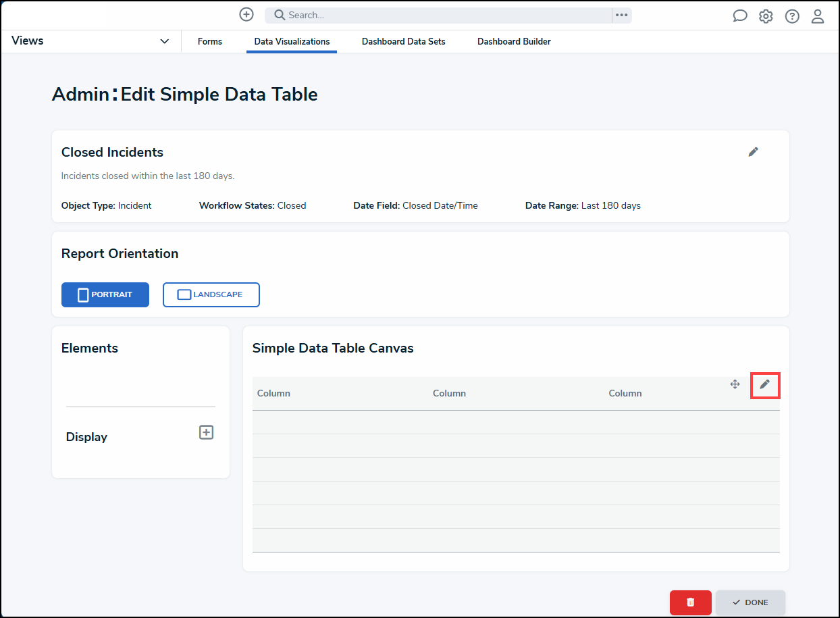This screenshot has width=840, height=618.
Task: Click the Done button
Action: coord(751,602)
